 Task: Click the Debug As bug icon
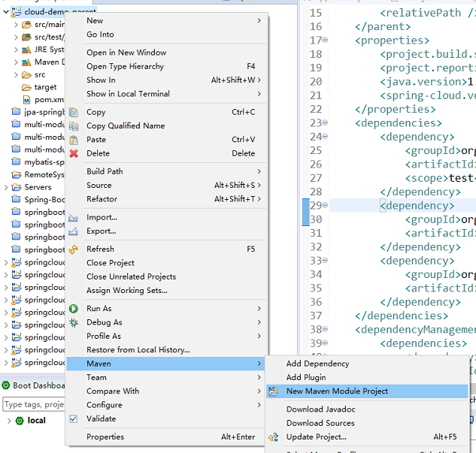tap(74, 322)
